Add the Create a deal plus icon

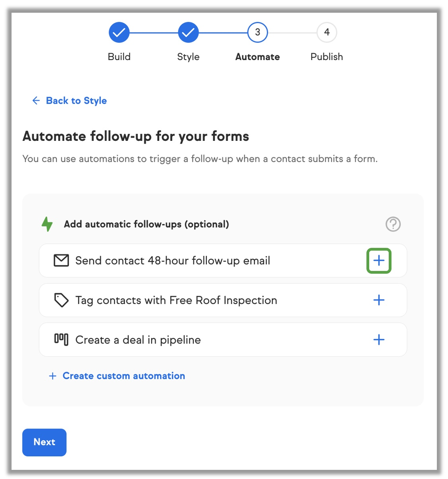(x=379, y=339)
